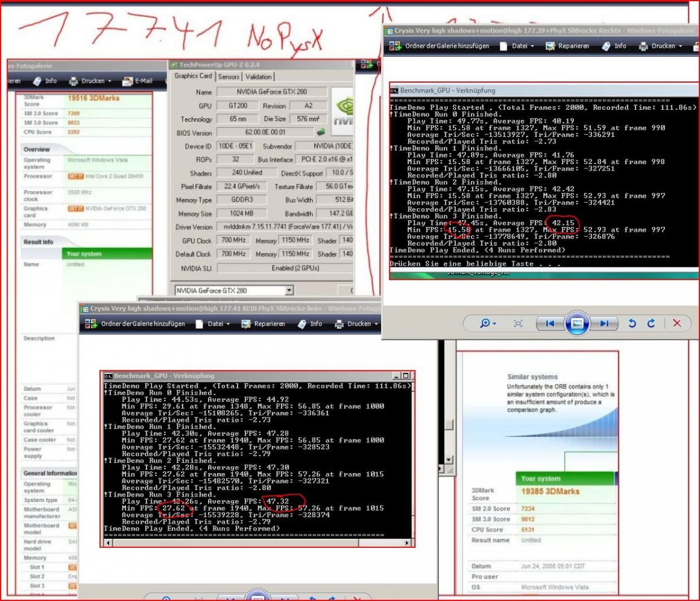
Task: Click the Similar systems heading
Action: [x=532, y=377]
